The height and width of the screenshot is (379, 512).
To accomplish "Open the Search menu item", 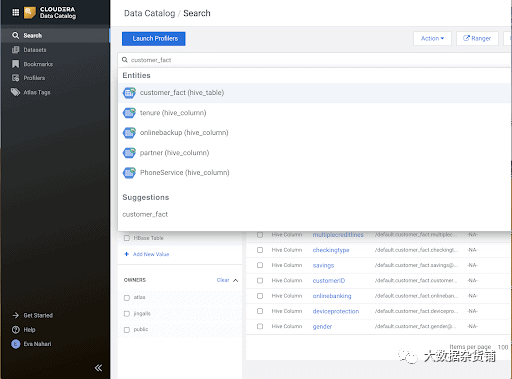I will pyautogui.click(x=55, y=35).
